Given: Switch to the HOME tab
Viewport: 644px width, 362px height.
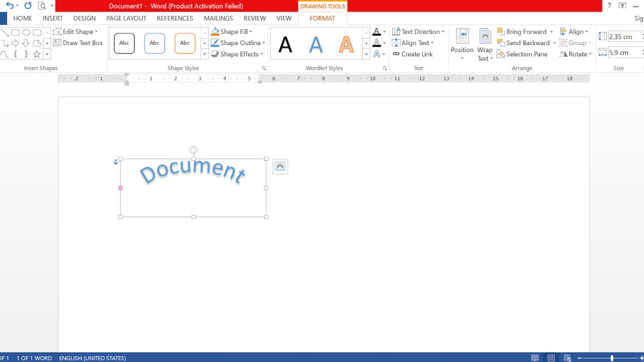Looking at the screenshot, I should (x=23, y=18).
